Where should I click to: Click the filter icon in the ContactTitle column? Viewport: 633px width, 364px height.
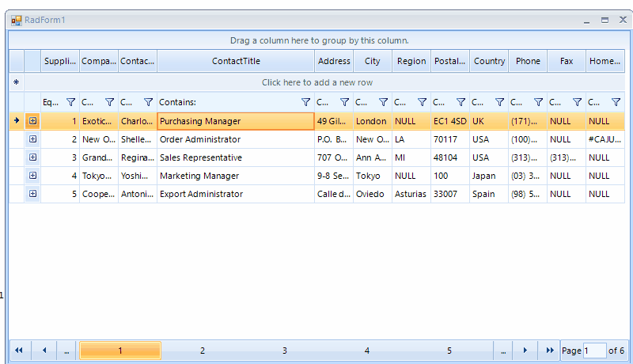coord(306,102)
